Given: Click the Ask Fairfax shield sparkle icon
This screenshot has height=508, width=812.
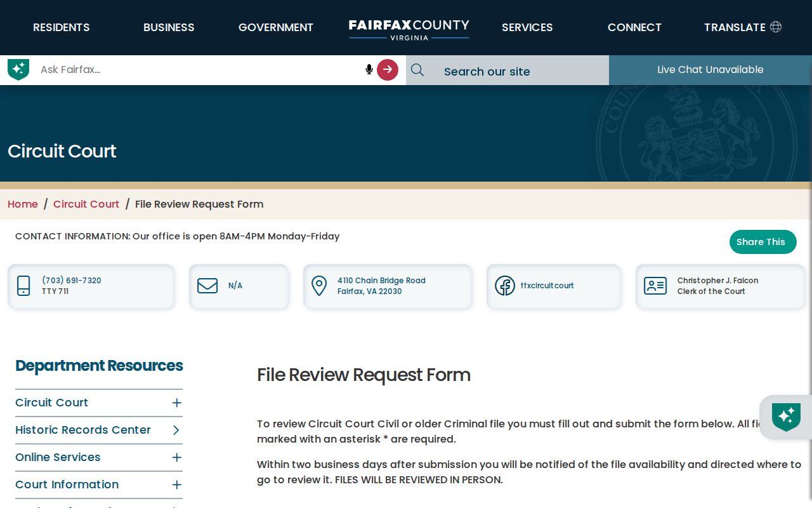Looking at the screenshot, I should pyautogui.click(x=18, y=70).
